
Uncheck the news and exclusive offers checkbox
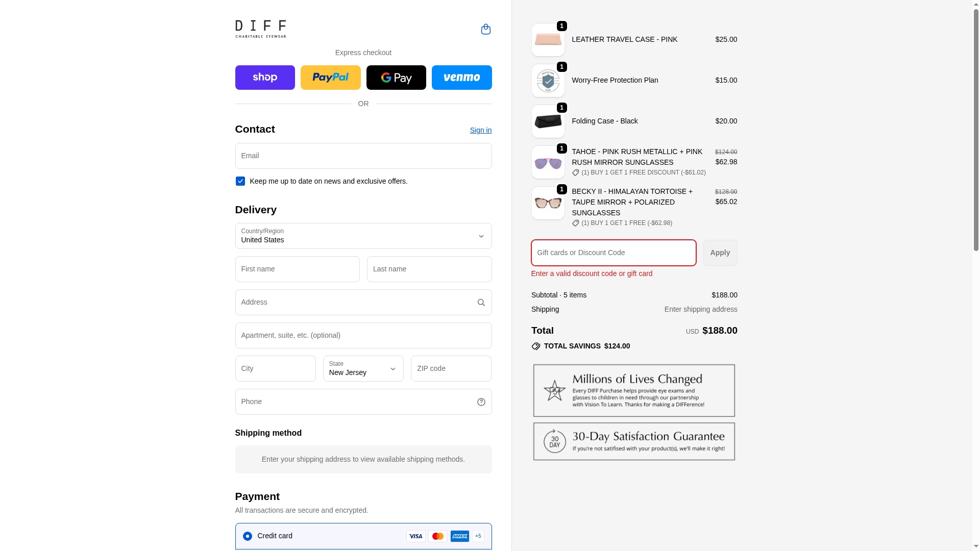tap(240, 181)
